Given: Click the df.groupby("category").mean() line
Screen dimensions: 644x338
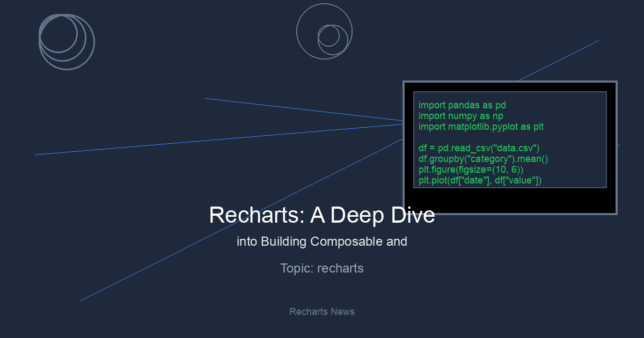Looking at the screenshot, I should (483, 159).
